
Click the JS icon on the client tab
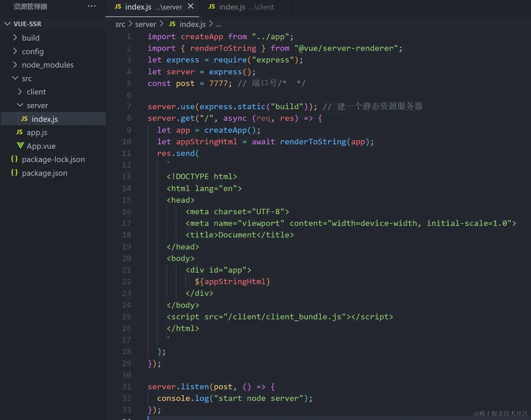pyautogui.click(x=212, y=6)
